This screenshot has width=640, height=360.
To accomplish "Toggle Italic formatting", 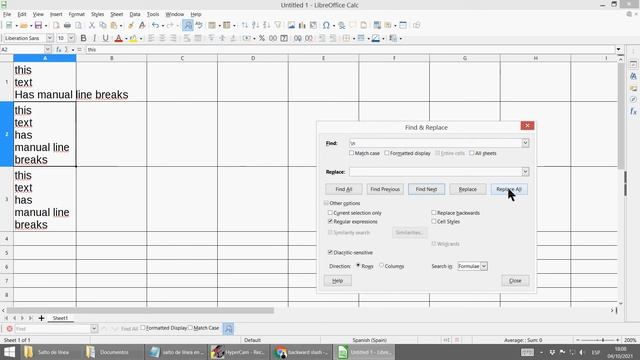I will pyautogui.click(x=94, y=38).
